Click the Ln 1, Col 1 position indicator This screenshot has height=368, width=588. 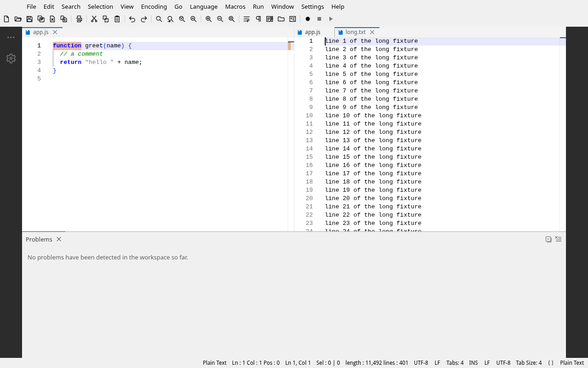(298, 363)
